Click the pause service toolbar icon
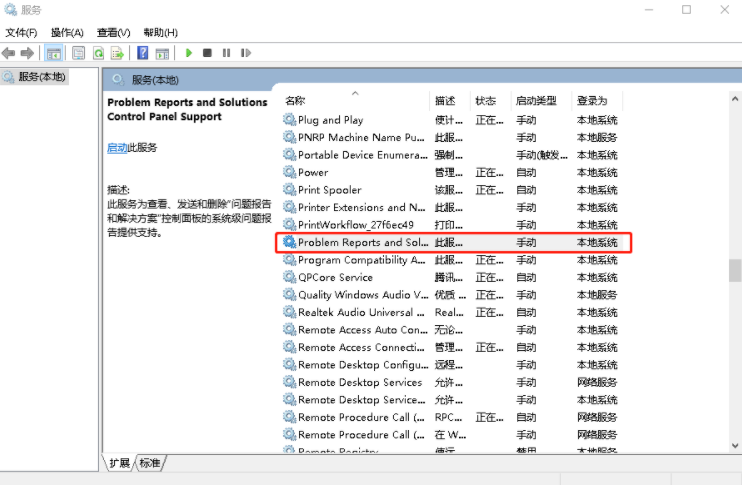The width and height of the screenshot is (742, 485). [227, 53]
